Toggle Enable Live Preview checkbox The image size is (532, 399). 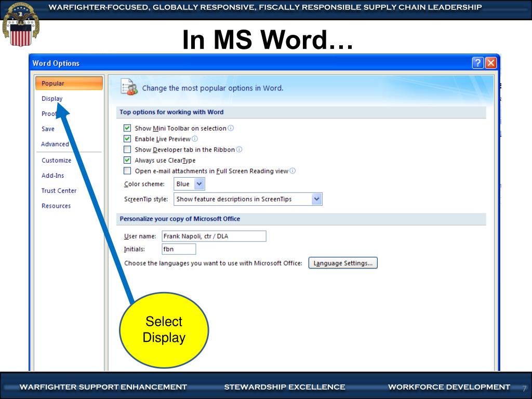pos(127,139)
